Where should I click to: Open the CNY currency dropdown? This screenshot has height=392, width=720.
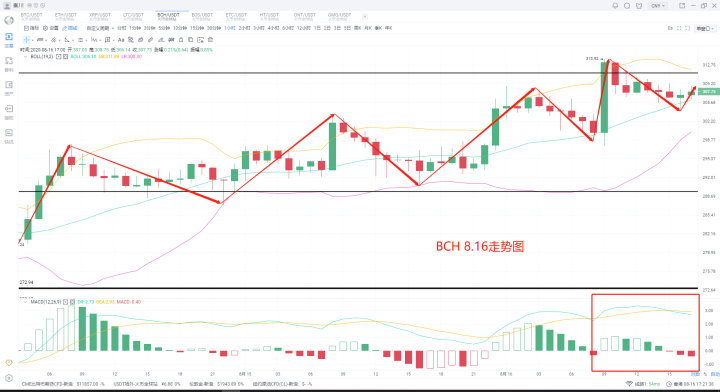coord(658,6)
